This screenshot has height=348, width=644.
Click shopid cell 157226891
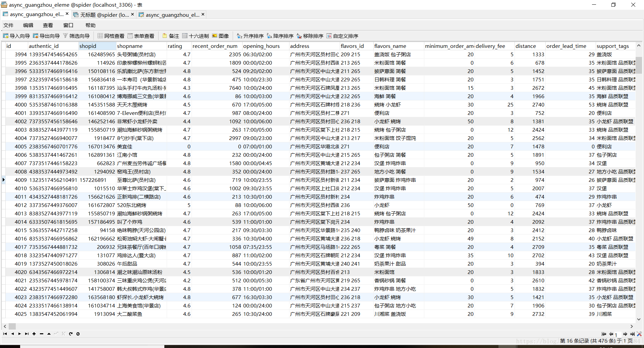tap(97, 180)
